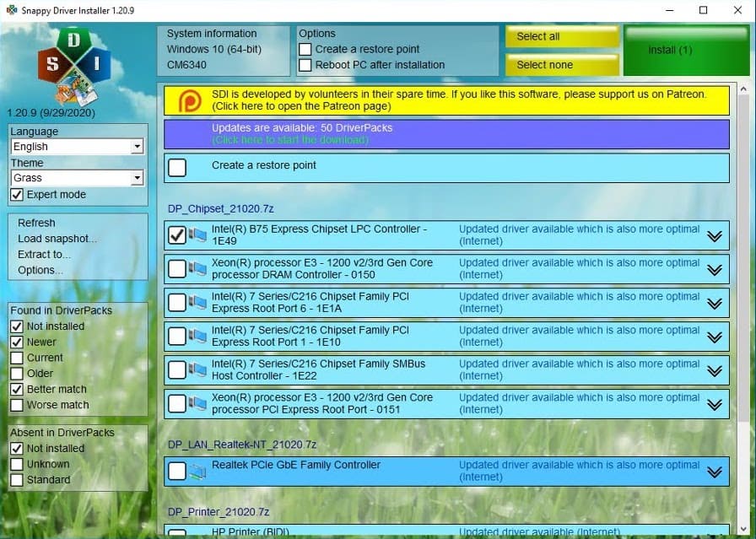Check the Older filter in Found in DriverPacks
The image size is (756, 539).
17,374
